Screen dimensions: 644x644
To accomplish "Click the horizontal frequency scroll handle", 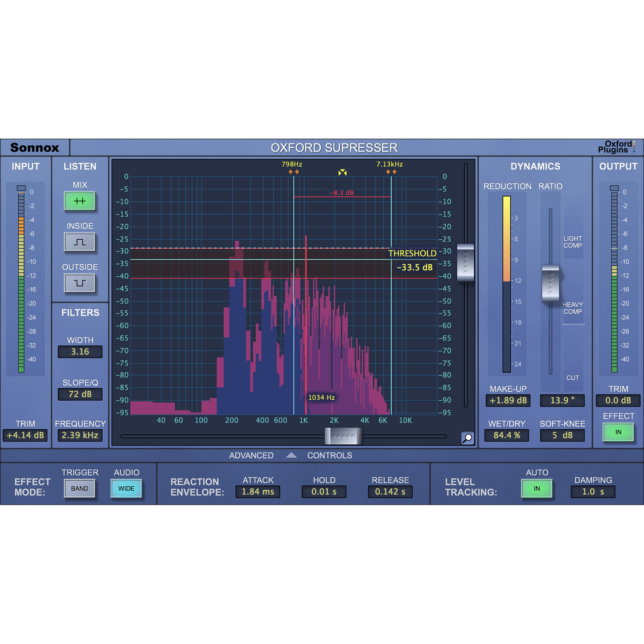I will click(x=343, y=436).
